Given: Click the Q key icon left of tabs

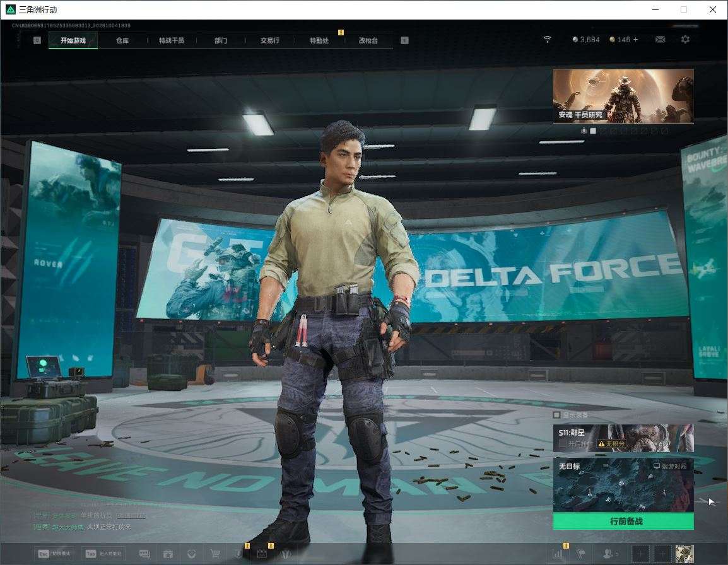Looking at the screenshot, I should point(37,40).
